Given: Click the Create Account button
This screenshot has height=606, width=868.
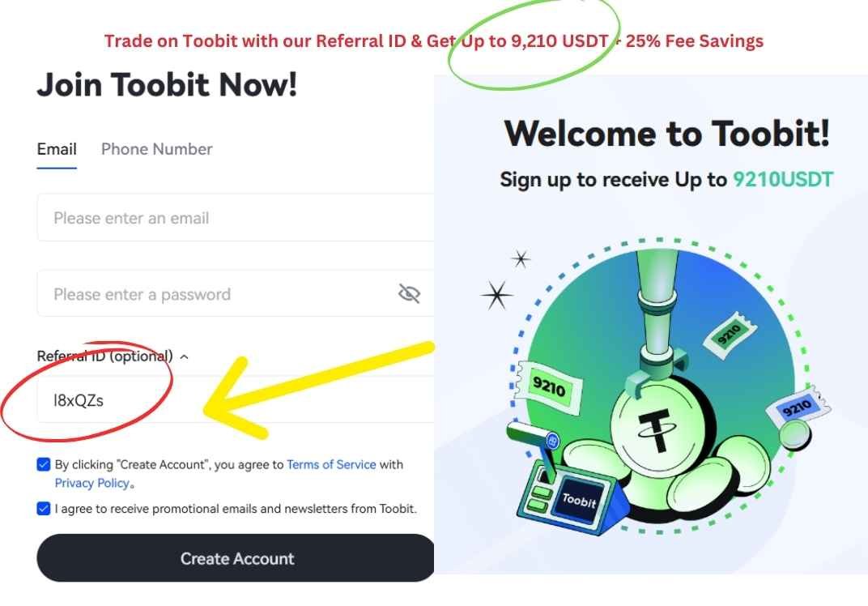Looking at the screenshot, I should click(236, 558).
